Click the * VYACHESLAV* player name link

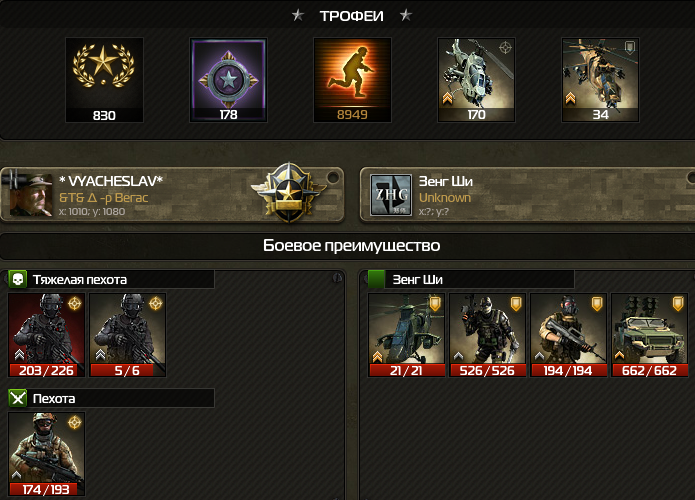[111, 181]
